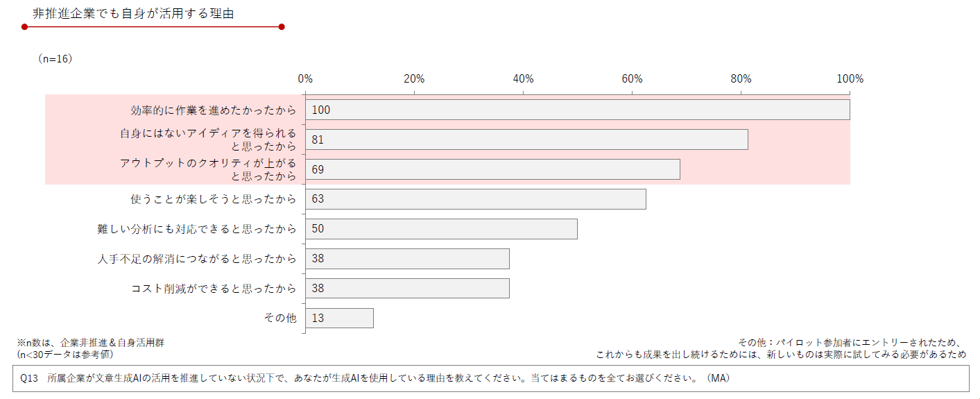Click the 80% axis tick label
Screen dimensions: 980x399
pos(741,78)
